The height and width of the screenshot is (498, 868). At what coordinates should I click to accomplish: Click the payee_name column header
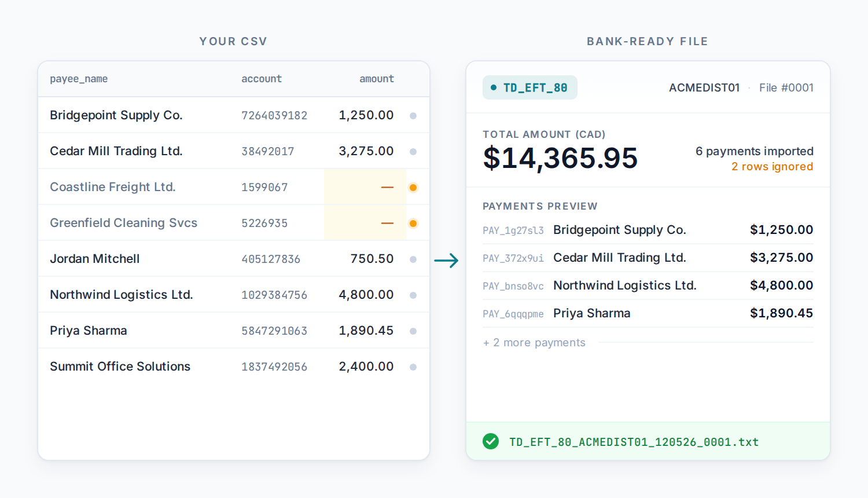click(x=79, y=79)
